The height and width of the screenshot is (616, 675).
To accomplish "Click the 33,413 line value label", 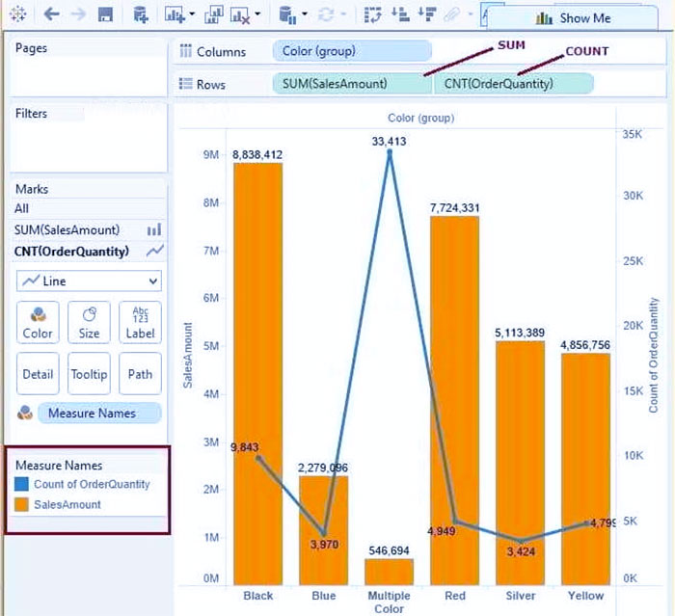I will point(390,141).
